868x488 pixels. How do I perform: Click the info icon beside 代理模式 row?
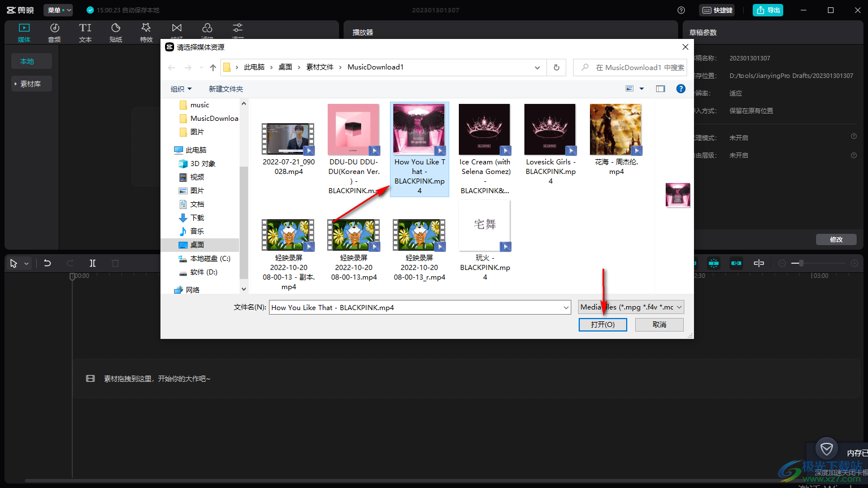[854, 136]
